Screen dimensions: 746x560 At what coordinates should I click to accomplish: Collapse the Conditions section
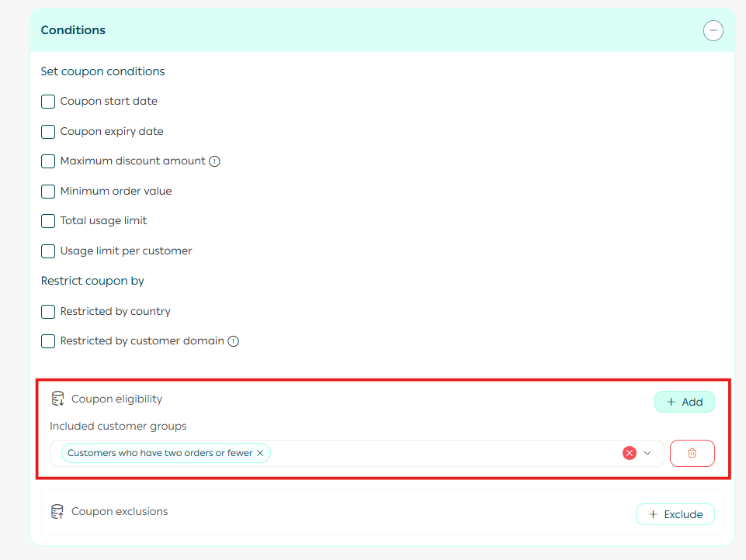(713, 30)
